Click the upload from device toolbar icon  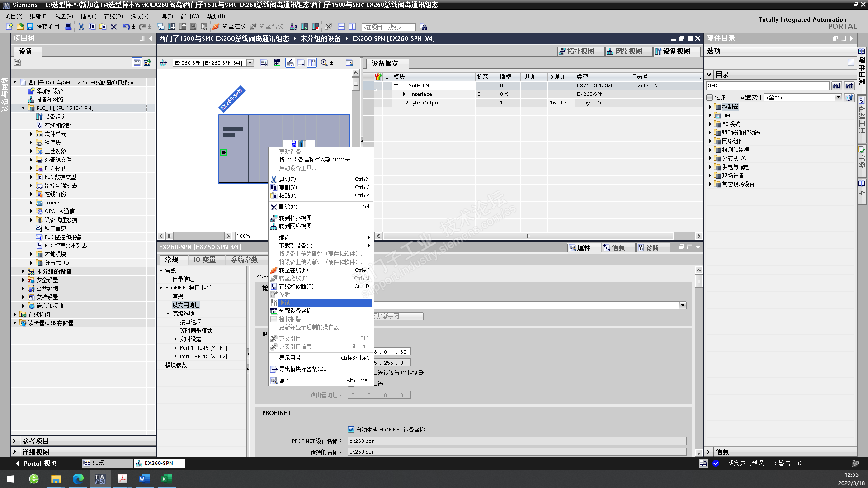click(183, 27)
